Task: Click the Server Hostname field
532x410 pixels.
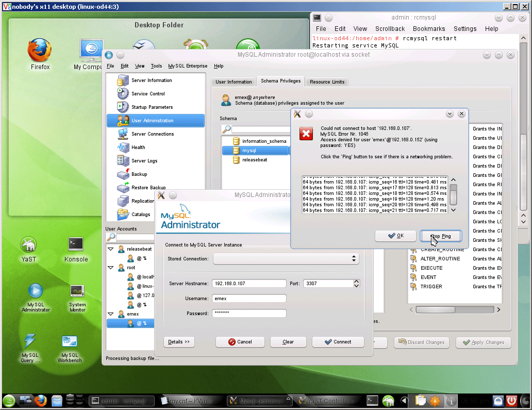Action: coord(249,284)
